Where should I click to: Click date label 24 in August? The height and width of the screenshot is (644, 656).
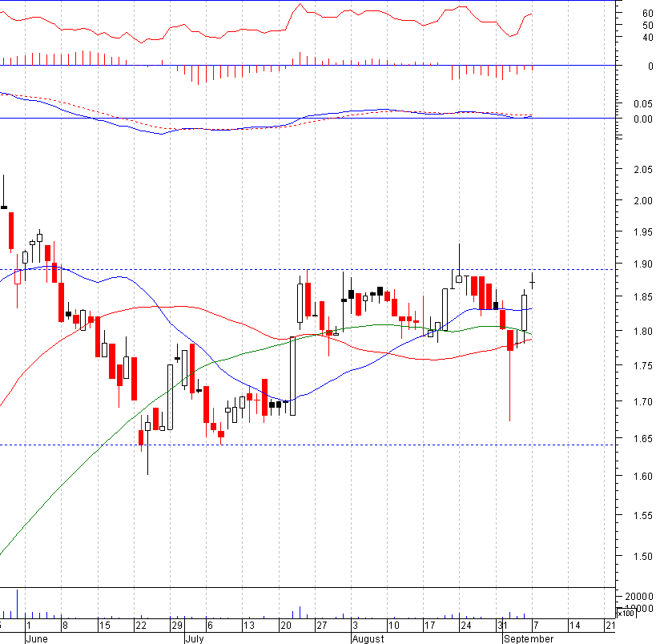(x=465, y=626)
